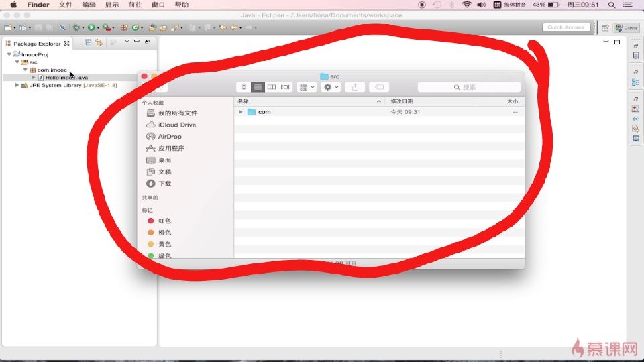Expand the HelloImooc.java node
The image size is (644, 362).
click(x=34, y=77)
